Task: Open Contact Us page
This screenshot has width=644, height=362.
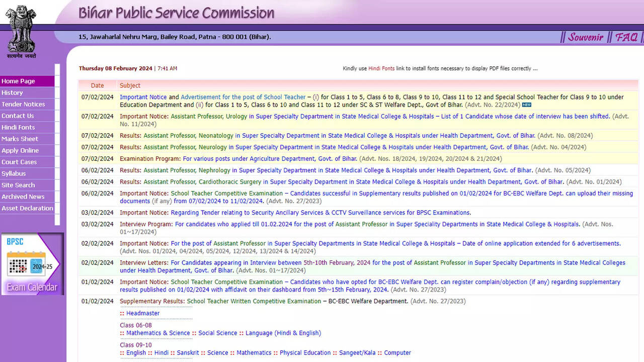Action: click(18, 116)
